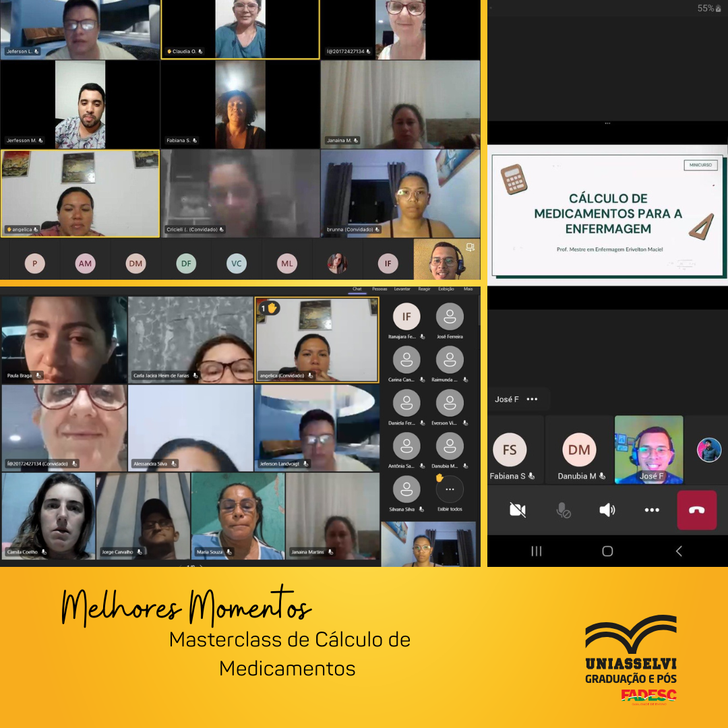Tap the camera off icon to enable video
This screenshot has height=728, width=728.
tap(518, 510)
